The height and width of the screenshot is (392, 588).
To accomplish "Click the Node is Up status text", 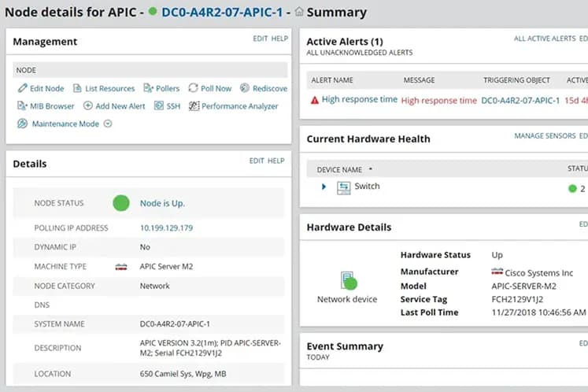I will click(x=162, y=203).
